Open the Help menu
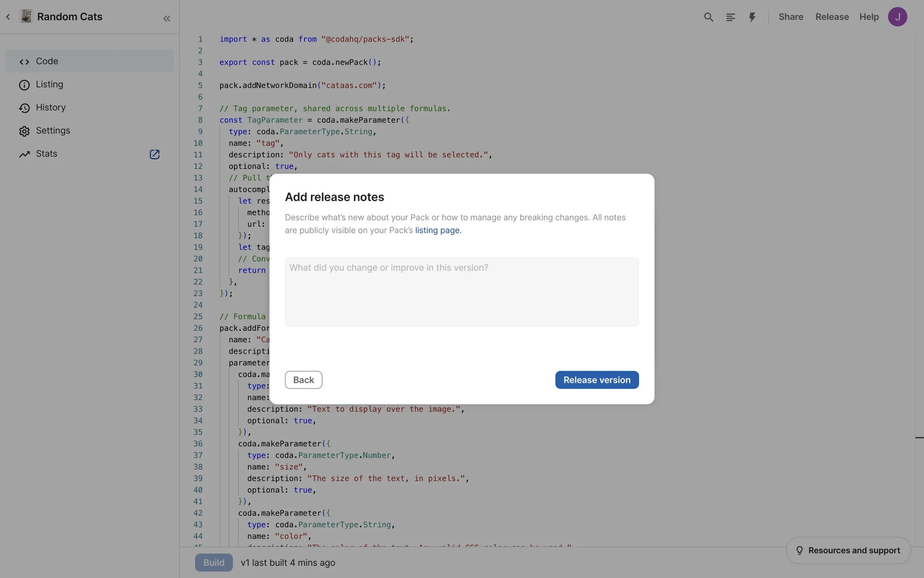The image size is (924, 578). tap(869, 17)
